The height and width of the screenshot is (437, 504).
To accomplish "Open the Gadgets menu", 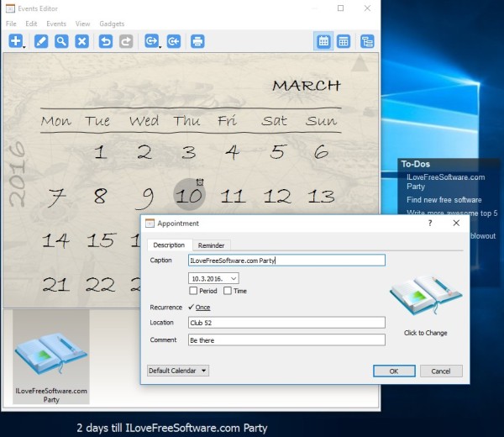I will (x=112, y=24).
